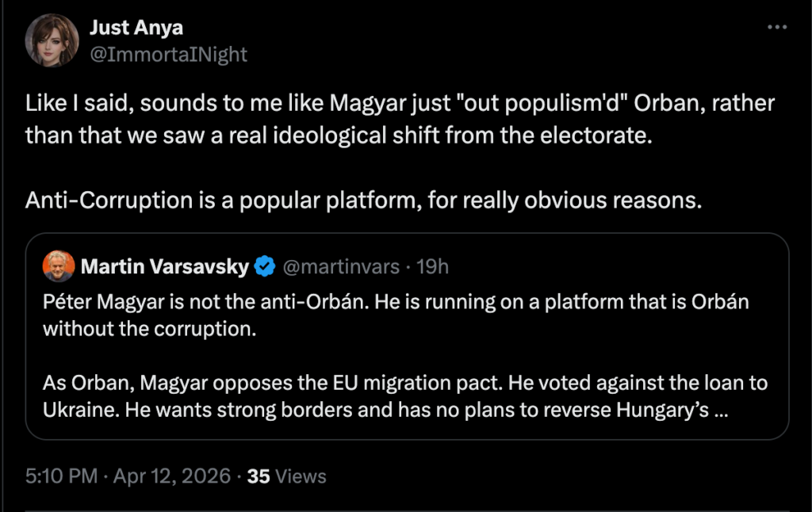This screenshot has width=812, height=512.
Task: Click the word "Views" label
Action: point(301,476)
